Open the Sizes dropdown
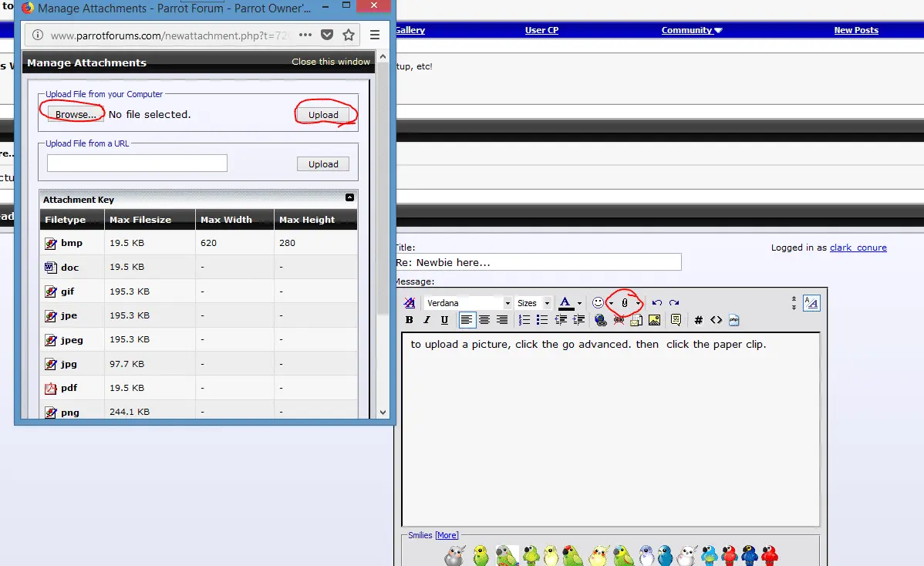 point(533,303)
